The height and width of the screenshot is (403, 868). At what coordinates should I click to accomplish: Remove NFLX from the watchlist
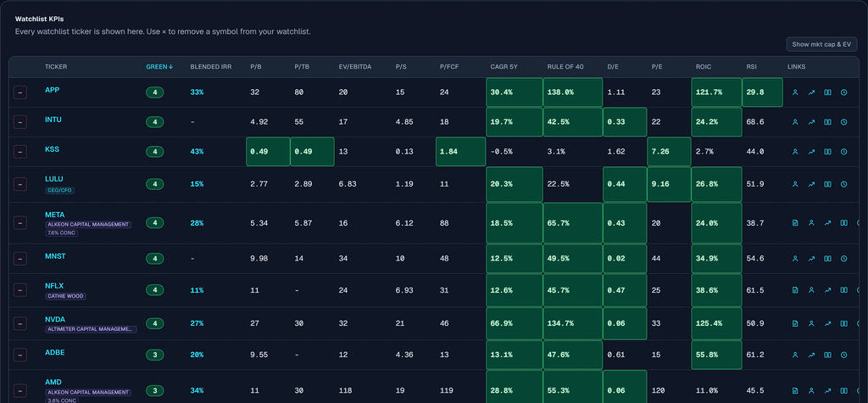click(x=20, y=290)
